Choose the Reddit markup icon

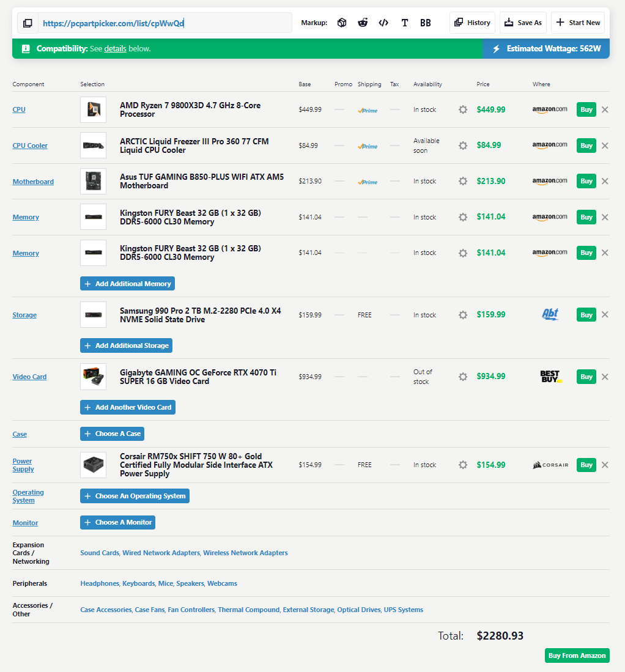(363, 23)
